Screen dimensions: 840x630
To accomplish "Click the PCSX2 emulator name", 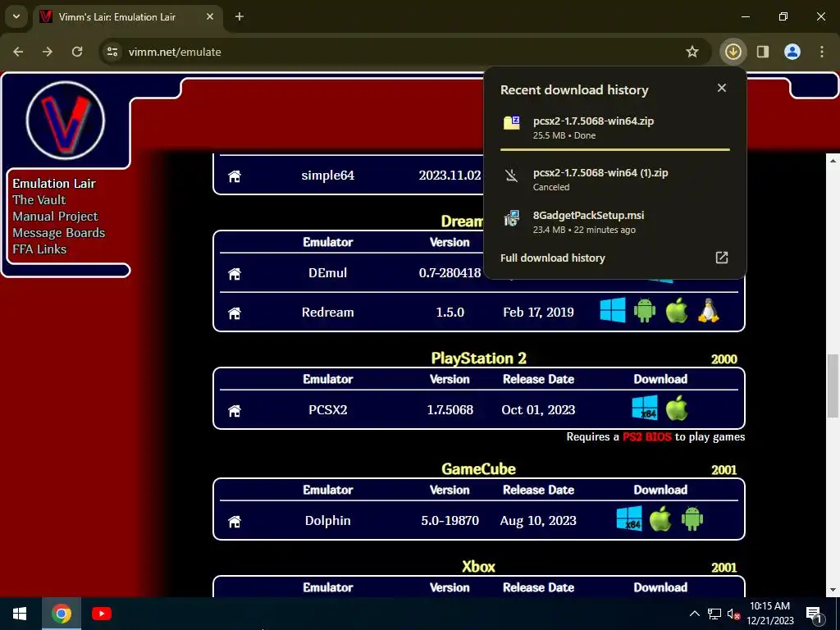I will click(328, 410).
